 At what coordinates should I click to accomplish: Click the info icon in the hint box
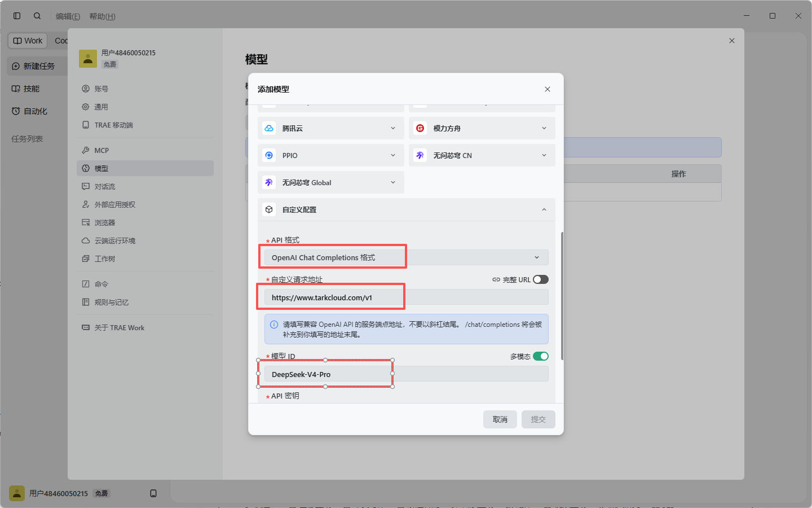(274, 325)
